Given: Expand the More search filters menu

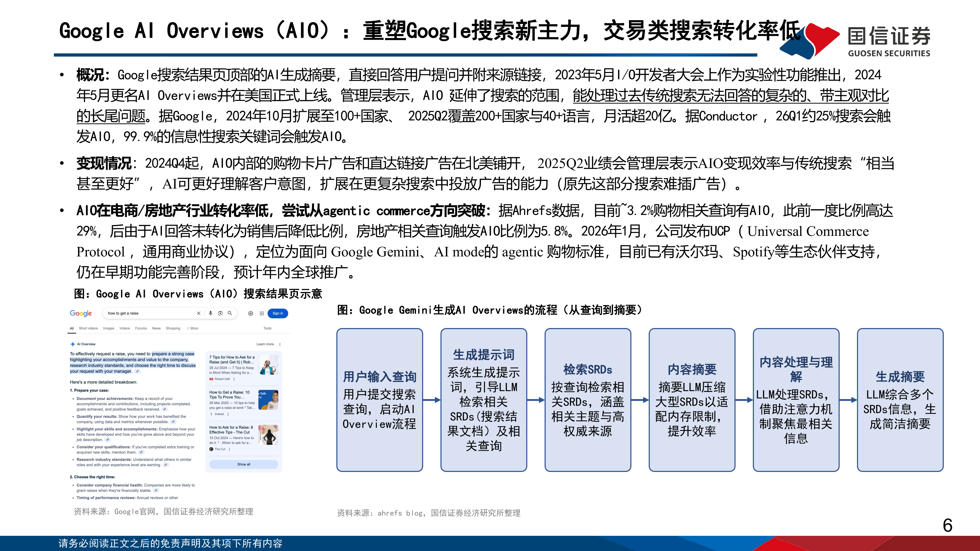Looking at the screenshot, I should pos(193,328).
